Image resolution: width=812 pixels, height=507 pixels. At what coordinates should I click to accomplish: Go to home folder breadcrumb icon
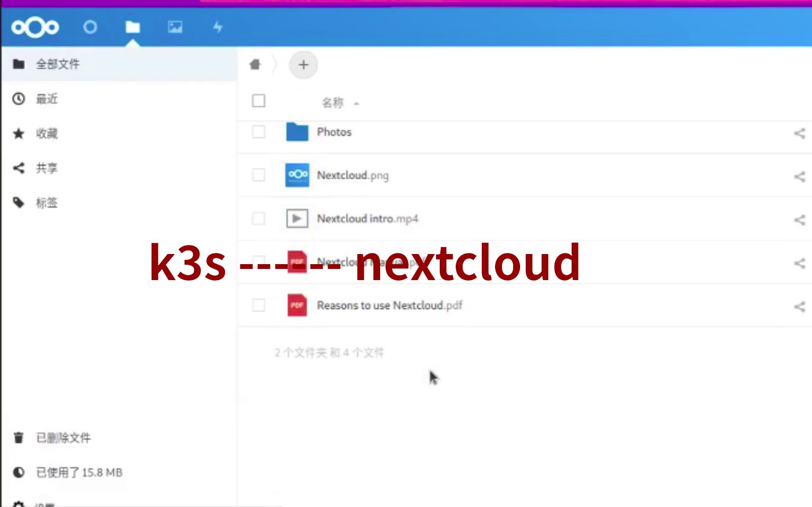[255, 65]
